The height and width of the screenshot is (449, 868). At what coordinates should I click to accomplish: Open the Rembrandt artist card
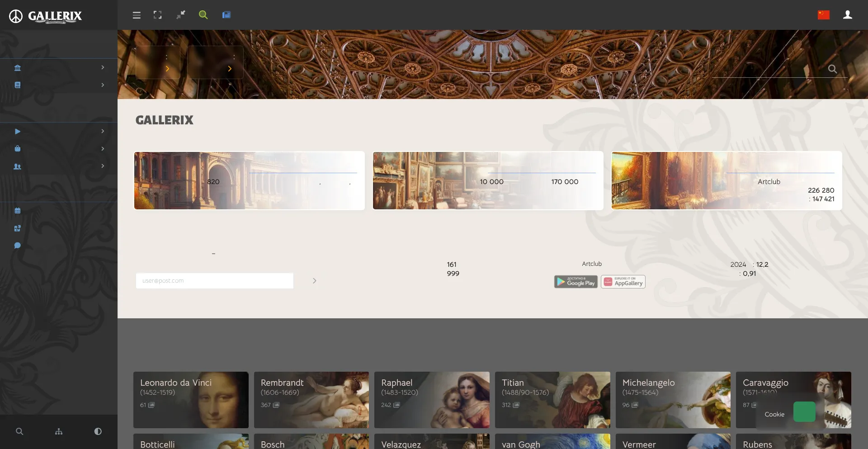(311, 400)
